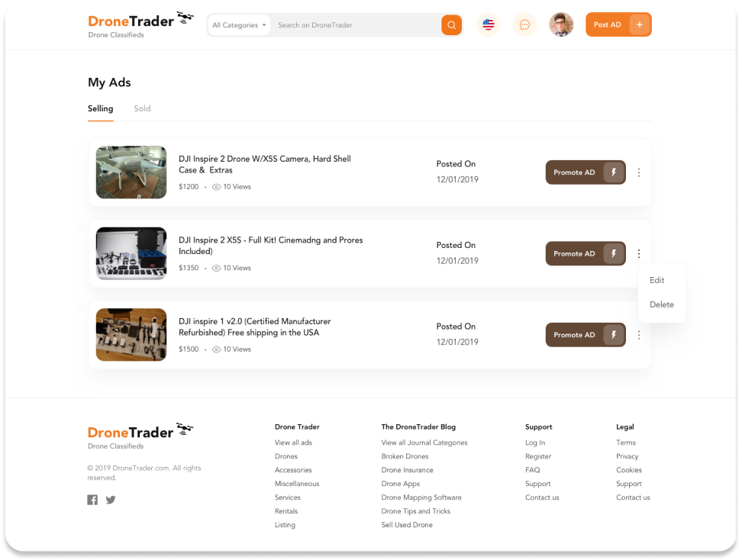Click the views eye icon on $1350 ad

coord(216,269)
